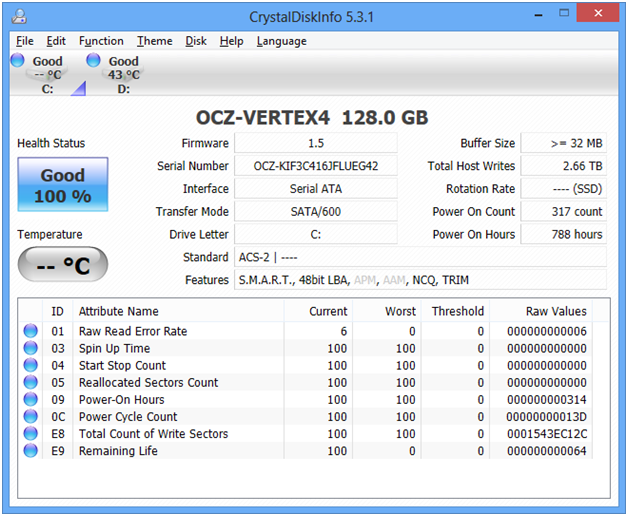628x516 pixels.
Task: Click the -- °C temperature button
Action: (63, 264)
